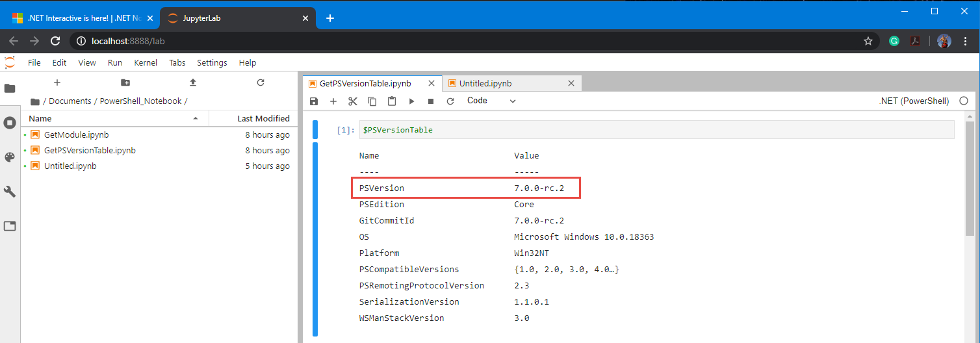Open the Chrome profile avatar
Screen dimensions: 980x343
[944, 41]
